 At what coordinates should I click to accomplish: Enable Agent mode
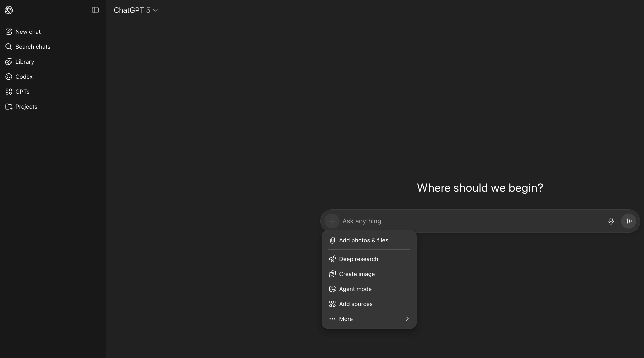(355, 289)
